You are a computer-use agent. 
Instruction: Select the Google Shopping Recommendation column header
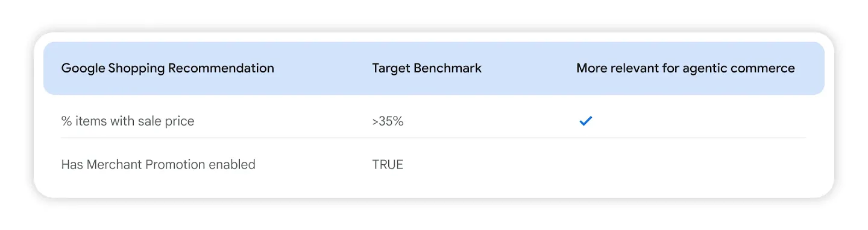168,68
